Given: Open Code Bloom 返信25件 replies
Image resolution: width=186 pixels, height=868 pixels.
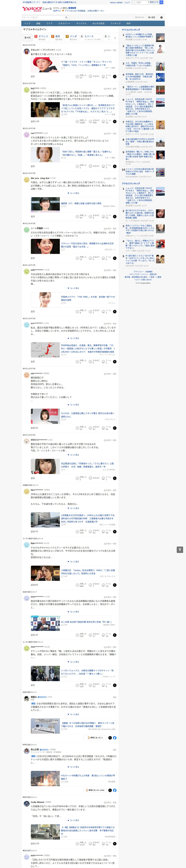Looking at the screenshot, I should (x=35, y=844).
